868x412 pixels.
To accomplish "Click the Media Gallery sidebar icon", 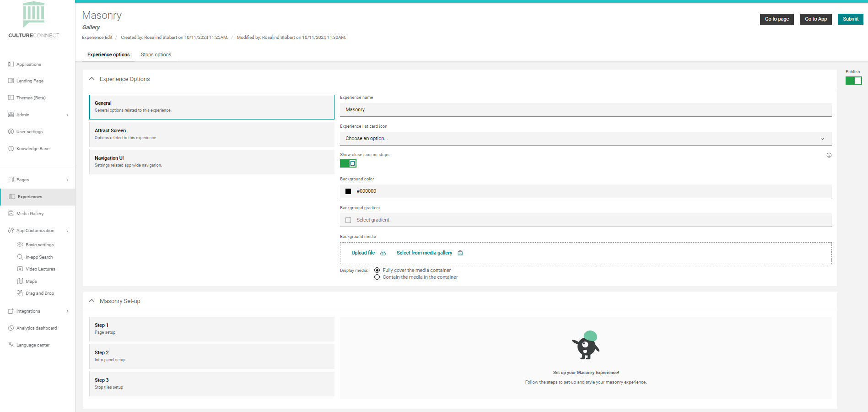I will pyautogui.click(x=11, y=213).
